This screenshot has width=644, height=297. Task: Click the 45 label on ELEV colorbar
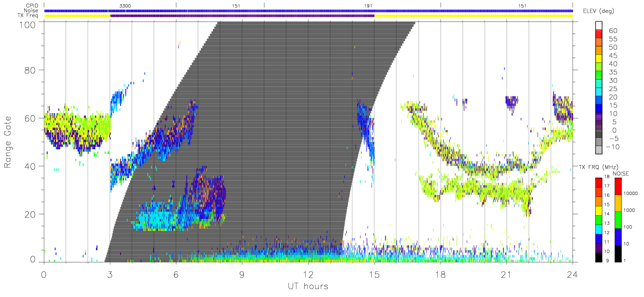(613, 55)
